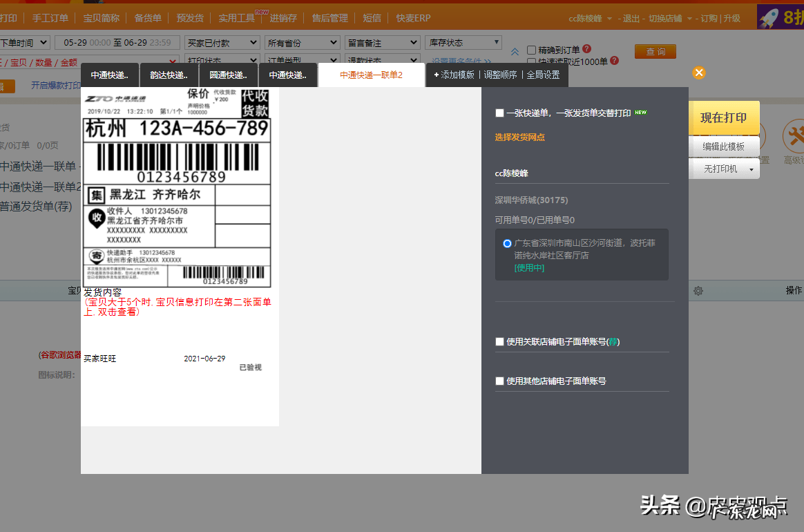
Task: Enable 一张快递单一张发货单交替打印
Action: 499,113
